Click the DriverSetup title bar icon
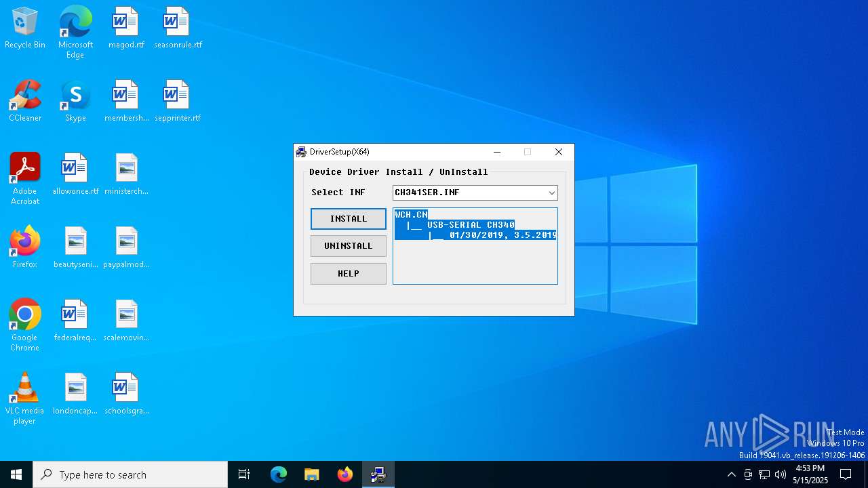The height and width of the screenshot is (488, 868). [301, 152]
